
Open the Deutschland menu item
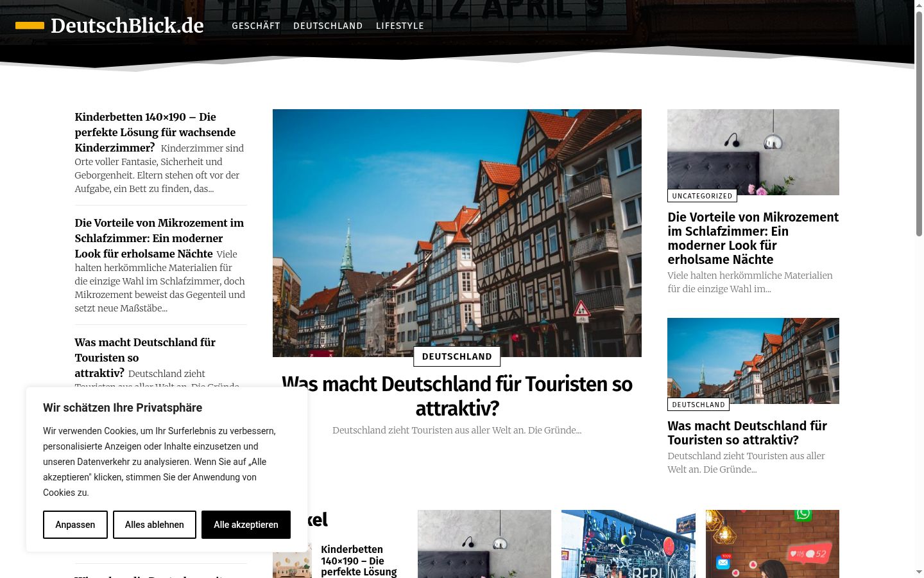328,26
